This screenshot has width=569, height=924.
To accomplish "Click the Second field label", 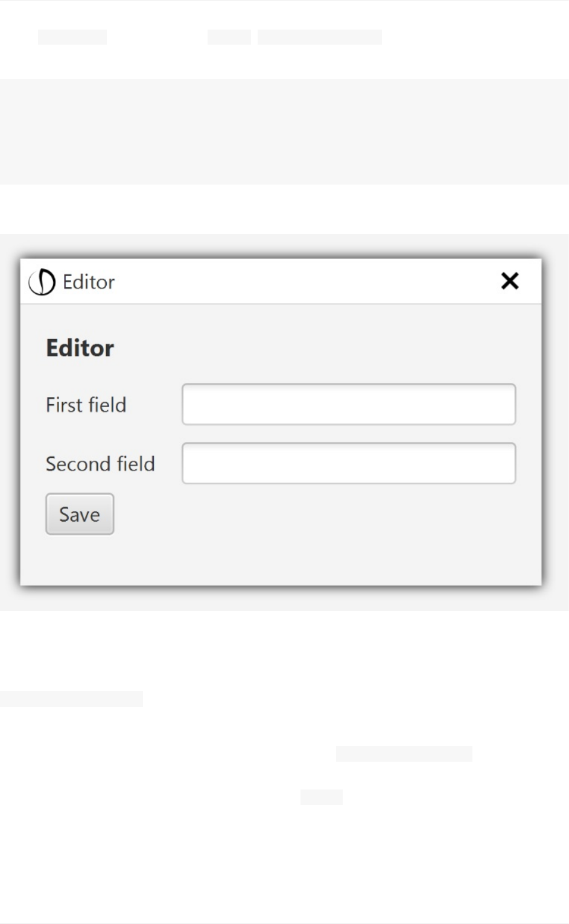I will point(100,464).
